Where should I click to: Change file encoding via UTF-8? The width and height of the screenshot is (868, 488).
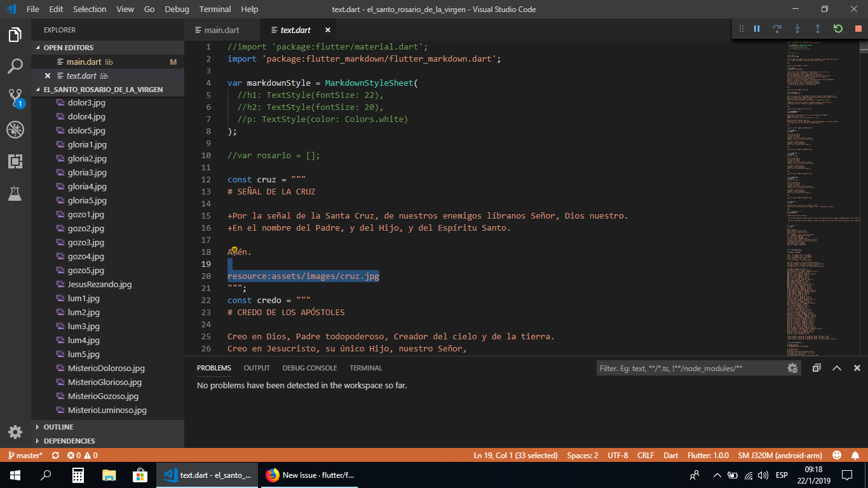(x=618, y=456)
